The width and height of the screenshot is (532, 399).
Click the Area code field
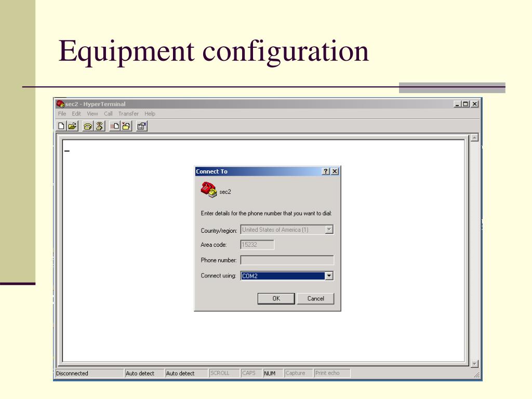coord(257,245)
